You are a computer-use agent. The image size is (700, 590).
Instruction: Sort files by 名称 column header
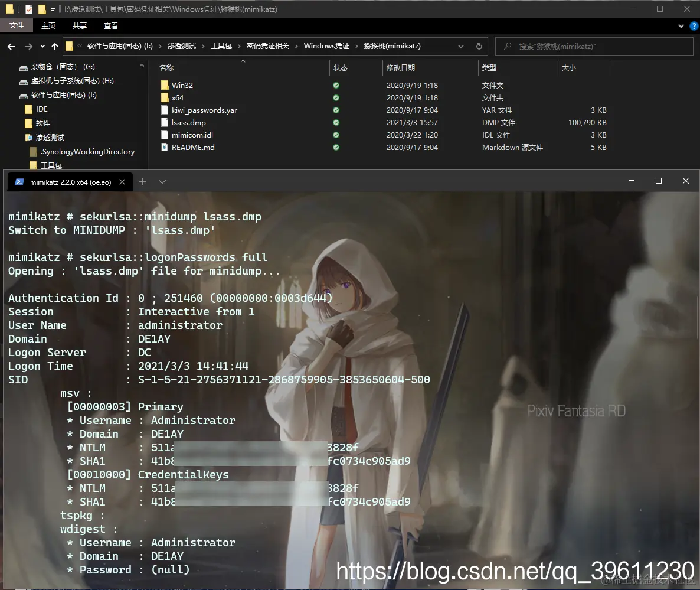pos(166,68)
